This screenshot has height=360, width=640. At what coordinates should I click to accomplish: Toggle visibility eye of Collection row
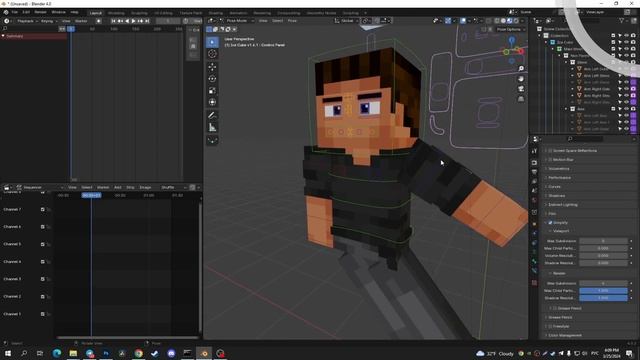[x=627, y=36]
